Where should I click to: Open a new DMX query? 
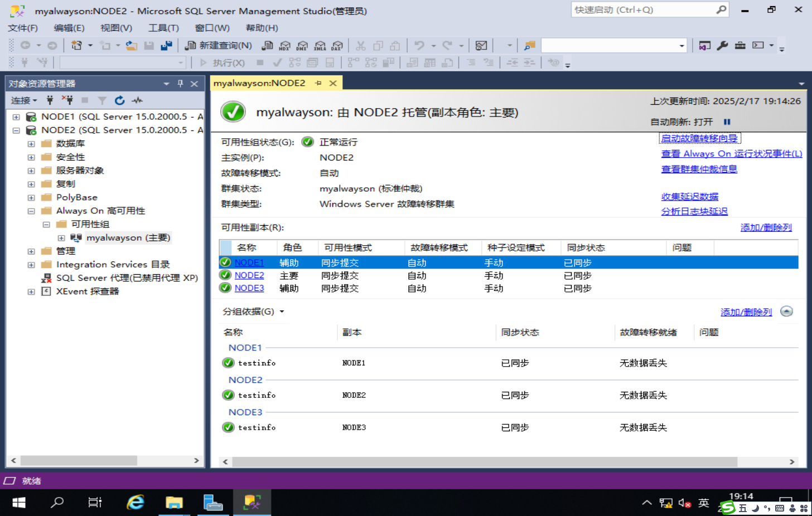(302, 46)
